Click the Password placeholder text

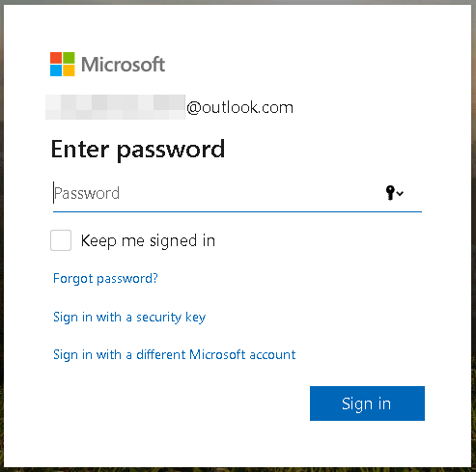coord(87,193)
